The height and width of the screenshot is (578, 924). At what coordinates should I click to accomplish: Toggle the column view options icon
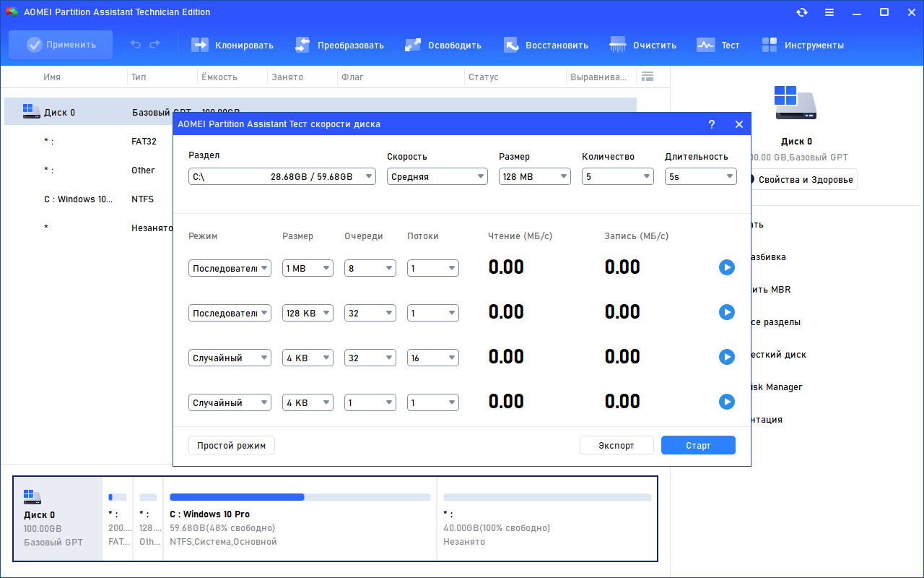pos(648,77)
